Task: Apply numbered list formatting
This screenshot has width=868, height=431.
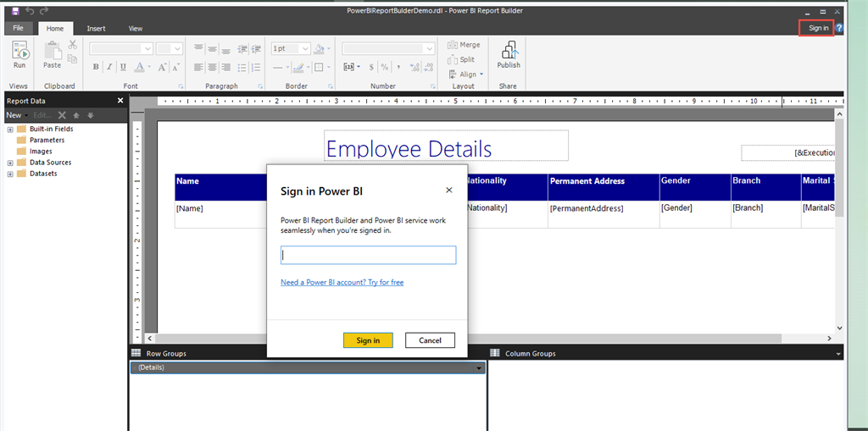Action: 256,67
